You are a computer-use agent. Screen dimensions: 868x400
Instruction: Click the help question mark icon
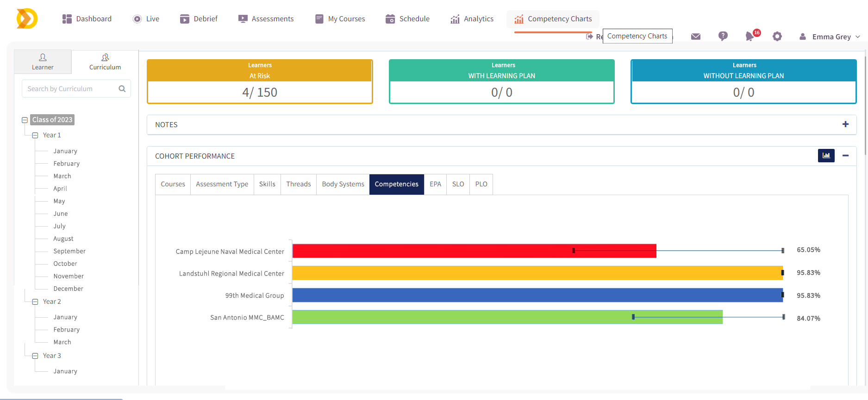(723, 36)
